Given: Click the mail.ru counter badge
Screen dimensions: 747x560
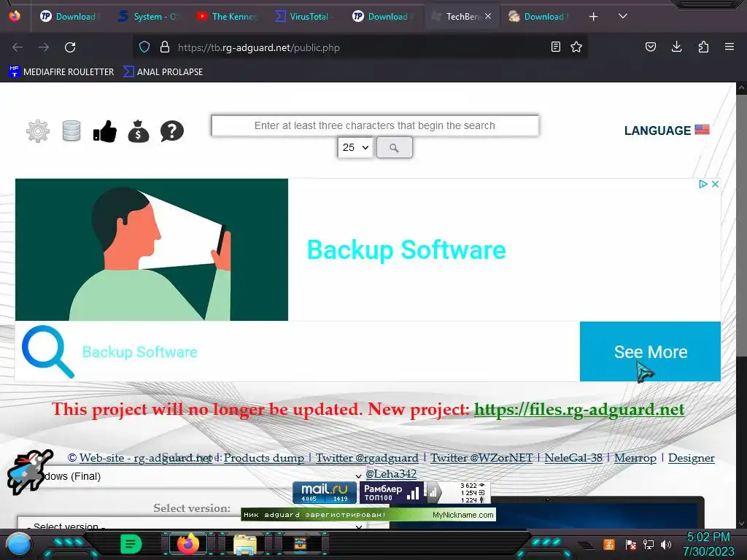Looking at the screenshot, I should [x=325, y=492].
